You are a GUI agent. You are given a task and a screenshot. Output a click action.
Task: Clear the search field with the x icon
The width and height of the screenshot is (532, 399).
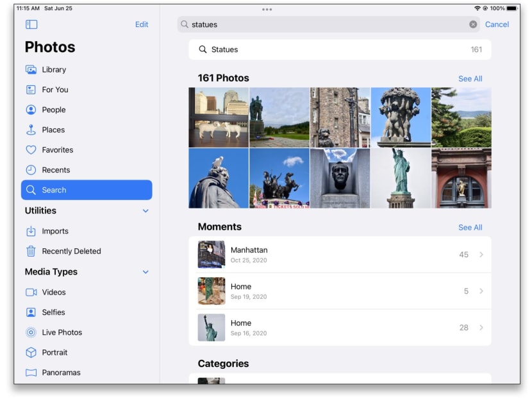click(473, 24)
